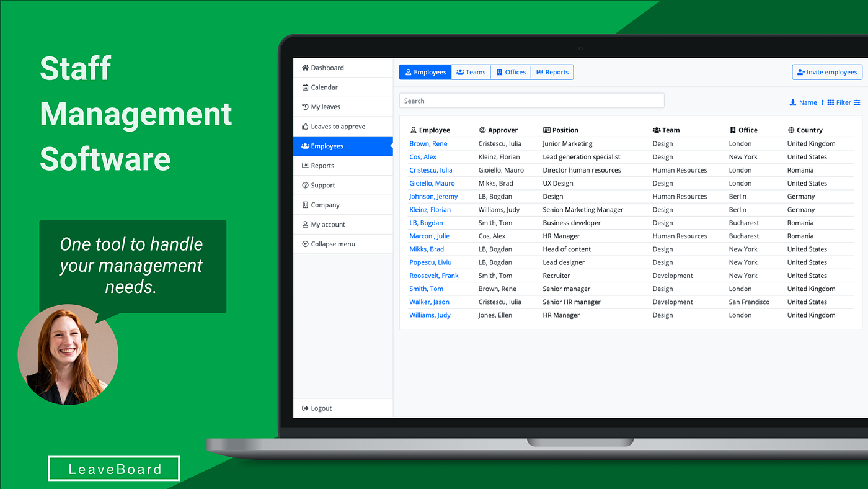The image size is (868, 489).
Task: Click the Collapse menu arrow icon
Action: point(305,244)
